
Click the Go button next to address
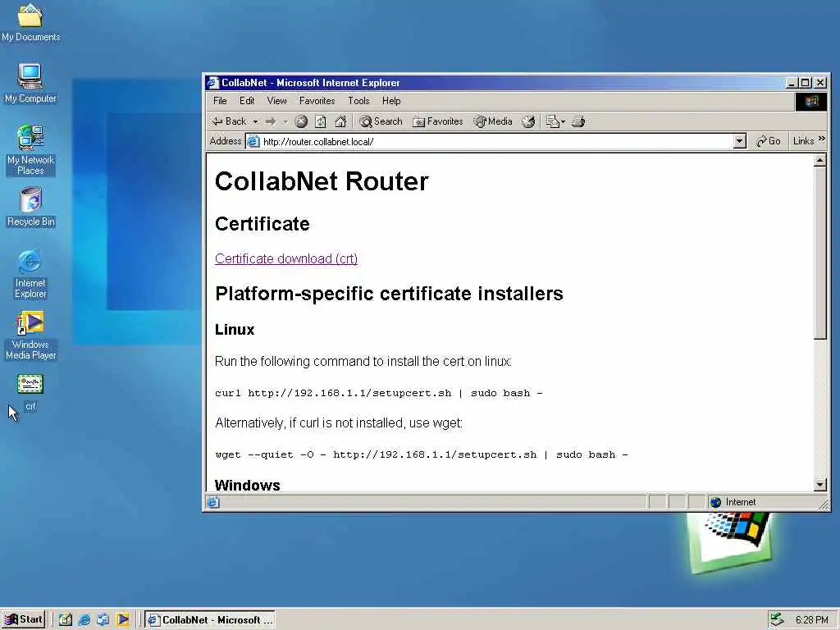tap(768, 141)
